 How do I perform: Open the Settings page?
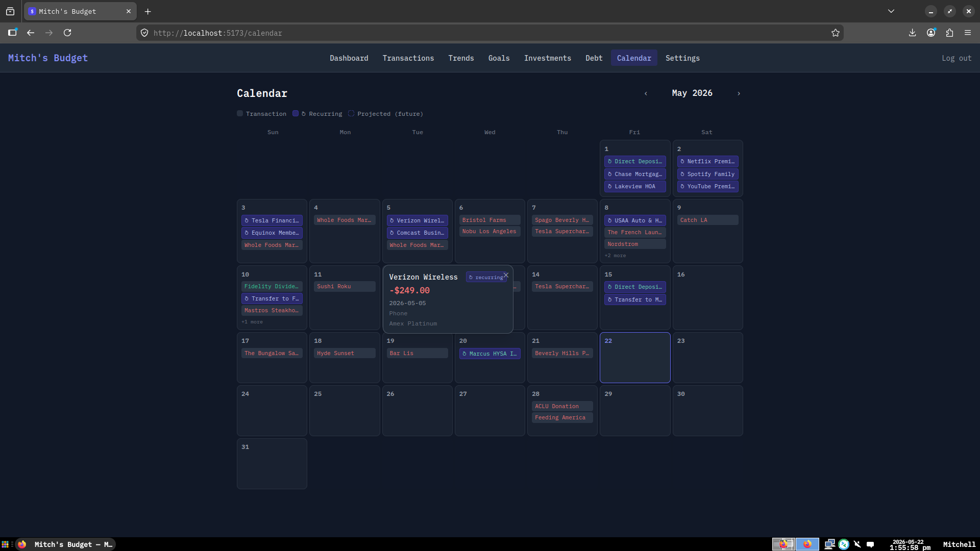[x=682, y=58]
